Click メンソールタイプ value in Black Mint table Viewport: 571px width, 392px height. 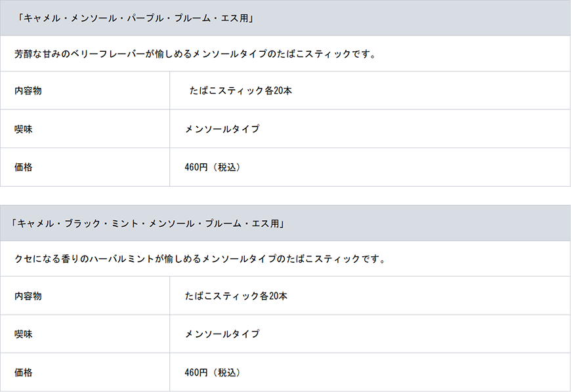coord(222,334)
